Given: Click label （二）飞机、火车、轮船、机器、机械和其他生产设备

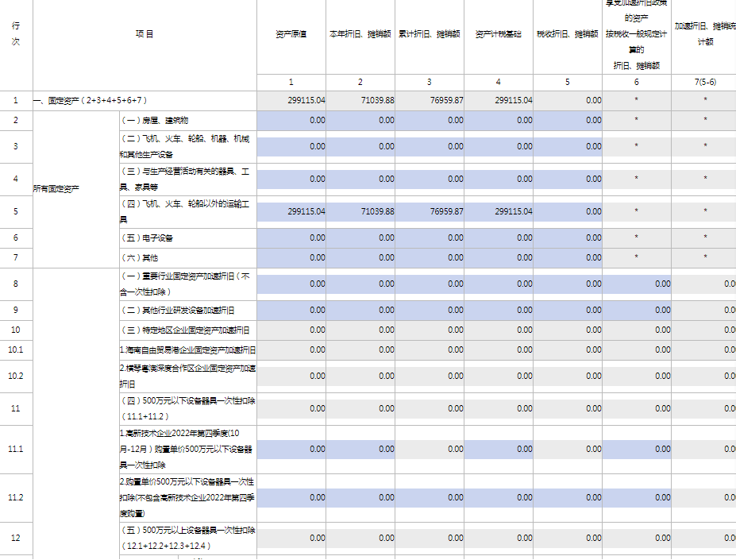Looking at the screenshot, I should tap(184, 147).
